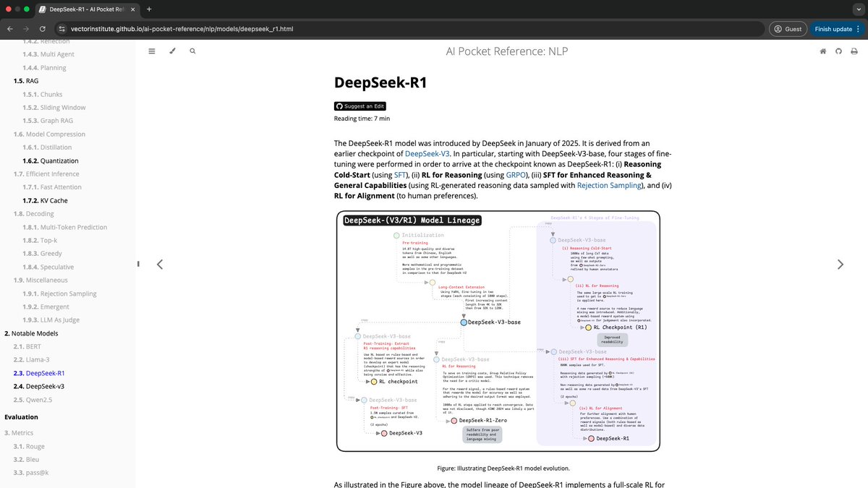Open sidebar item 3.3. pass@k
This screenshot has width=868, height=488.
[31, 472]
